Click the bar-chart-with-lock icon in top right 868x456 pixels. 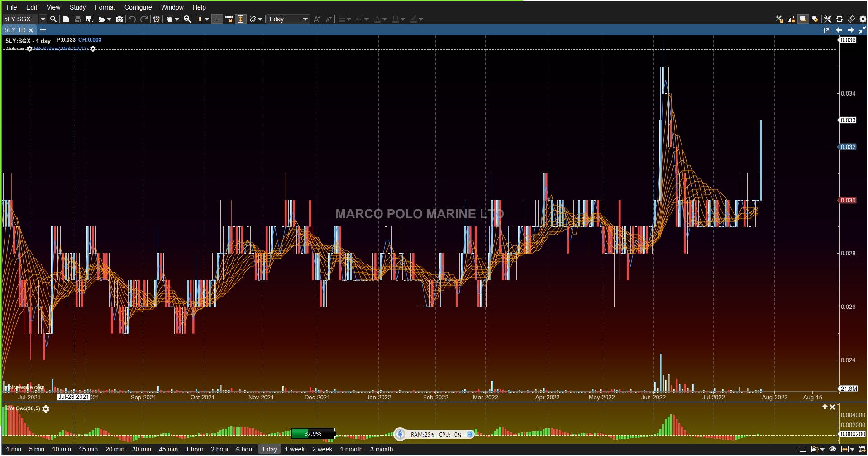[792, 19]
